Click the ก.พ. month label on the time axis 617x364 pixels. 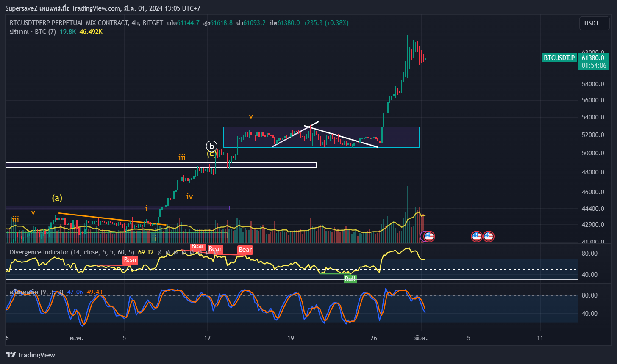[76, 338]
